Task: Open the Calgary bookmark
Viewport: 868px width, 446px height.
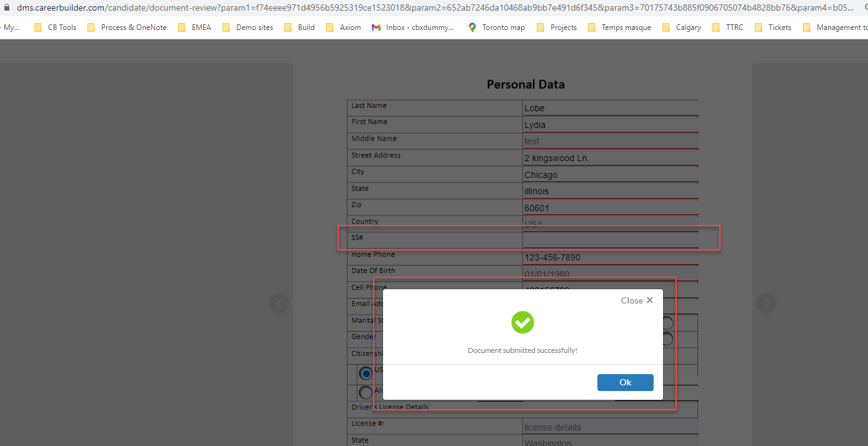Action: (x=685, y=27)
